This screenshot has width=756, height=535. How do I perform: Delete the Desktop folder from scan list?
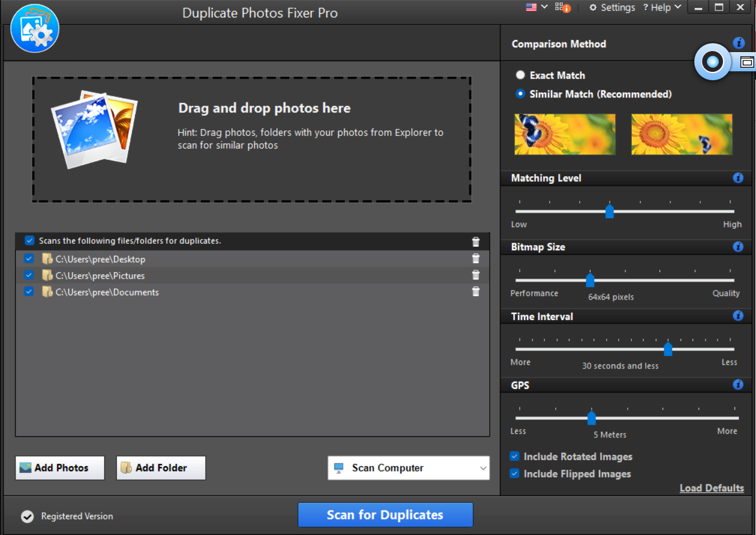[475, 258]
